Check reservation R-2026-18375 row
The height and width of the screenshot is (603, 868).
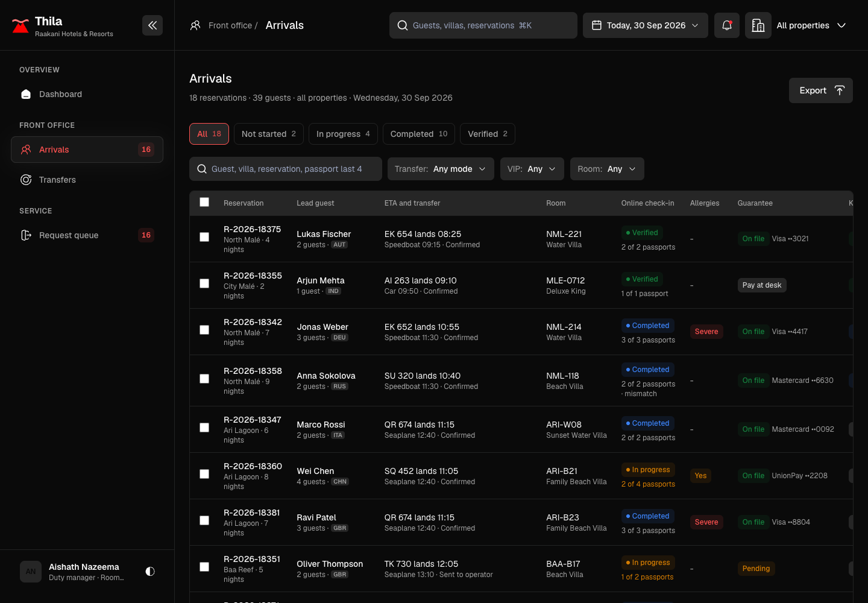[x=204, y=237]
